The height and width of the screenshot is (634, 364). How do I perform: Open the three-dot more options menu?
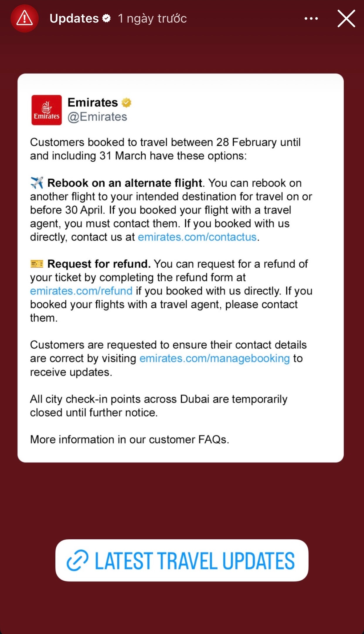(x=311, y=18)
